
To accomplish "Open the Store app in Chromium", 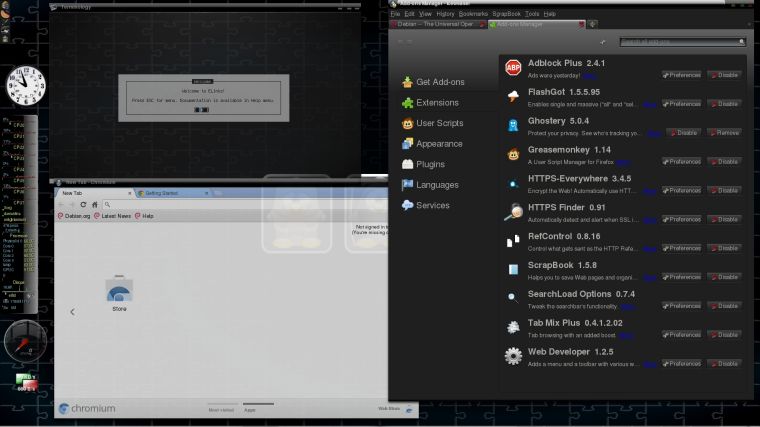I will 119,293.
